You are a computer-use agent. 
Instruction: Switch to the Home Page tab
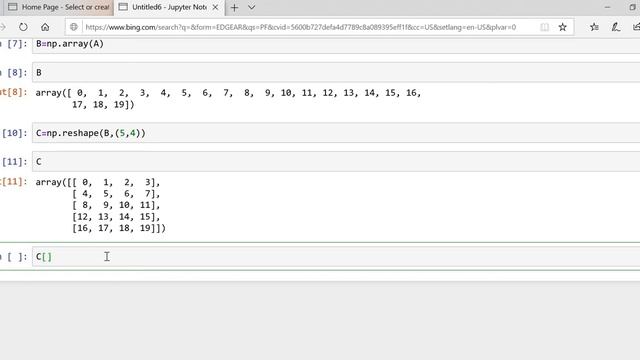60,7
